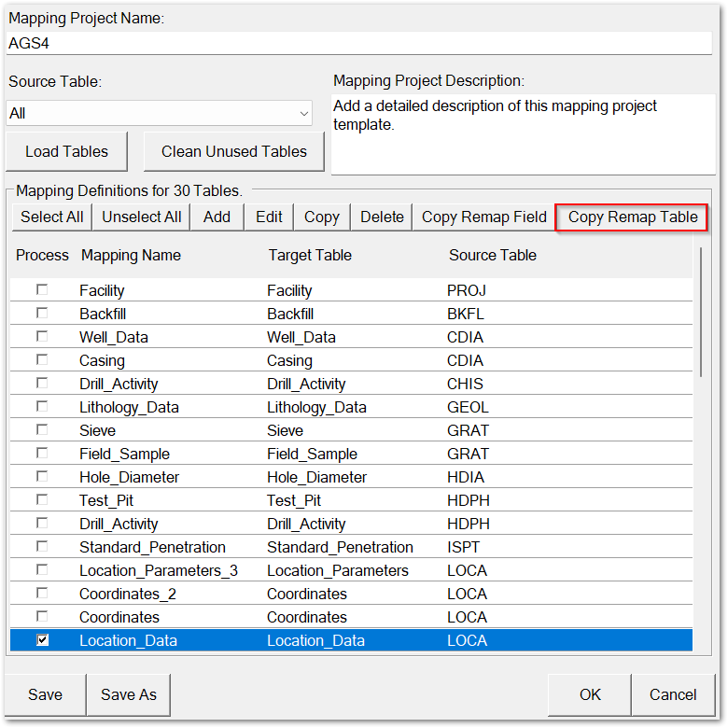Click the Copy Remap Table button
The height and width of the screenshot is (728, 728).
pos(632,217)
